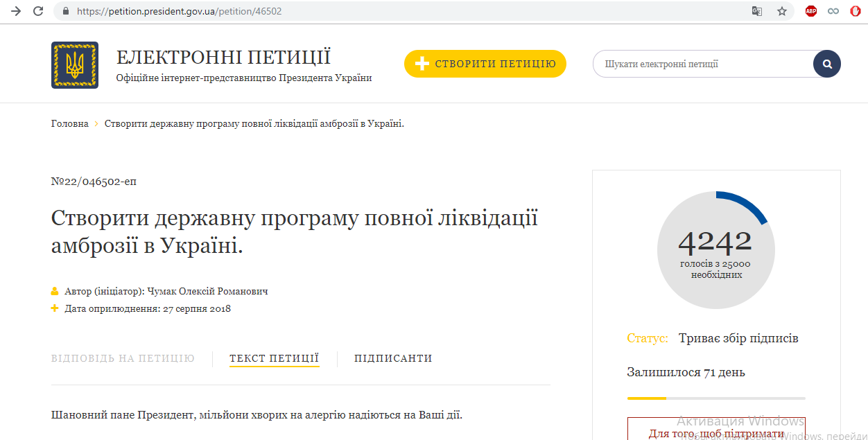Open the ПІДПИСАНТИ tab
This screenshot has height=440, width=868.
(393, 358)
